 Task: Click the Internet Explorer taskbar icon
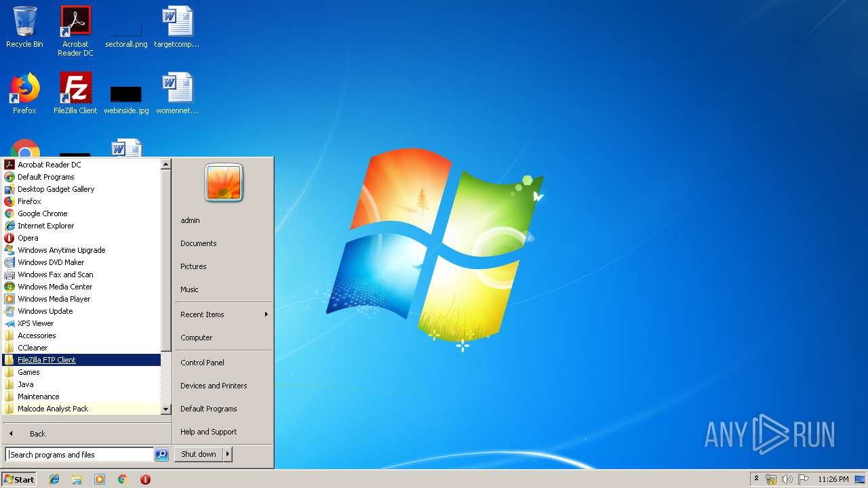point(54,479)
